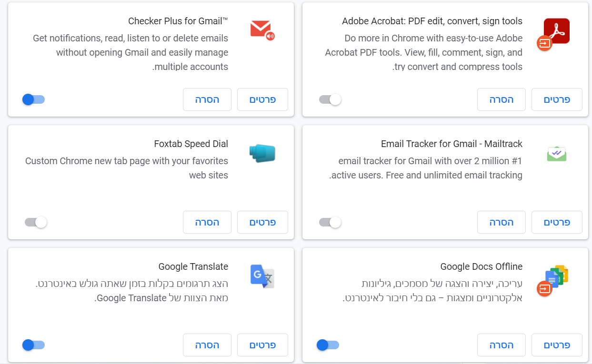
Task: Click the Google Translate icon
Action: pyautogui.click(x=262, y=276)
